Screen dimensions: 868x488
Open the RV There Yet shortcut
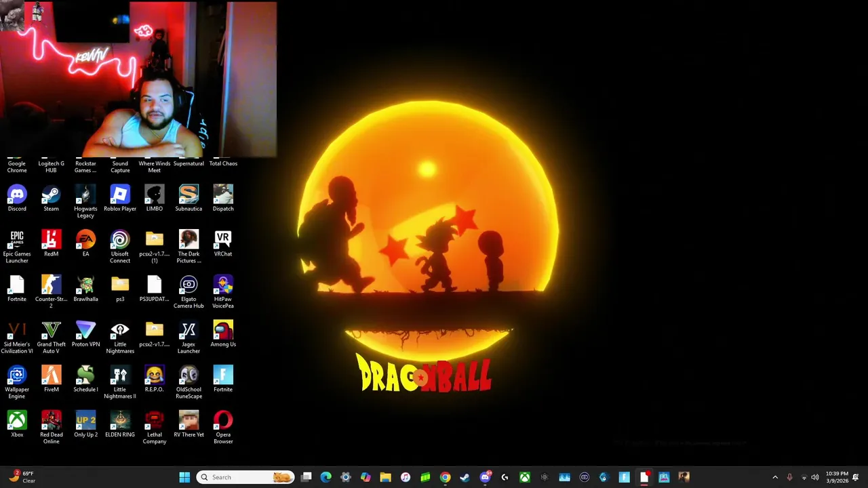tap(189, 424)
